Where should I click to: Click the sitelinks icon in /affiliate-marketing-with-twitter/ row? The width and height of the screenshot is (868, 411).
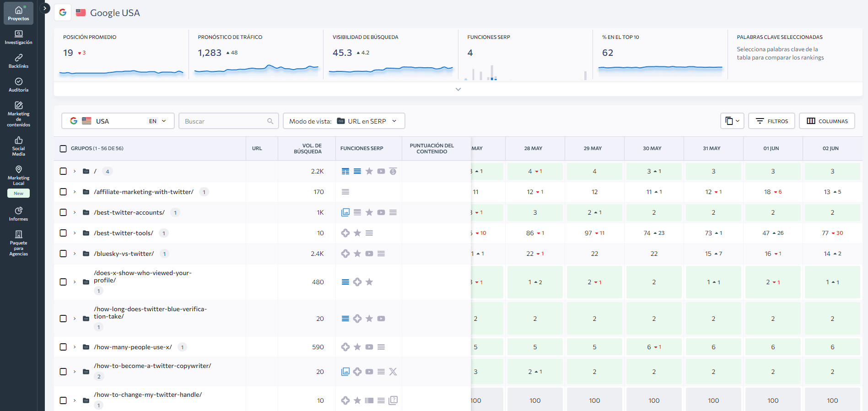tap(345, 192)
